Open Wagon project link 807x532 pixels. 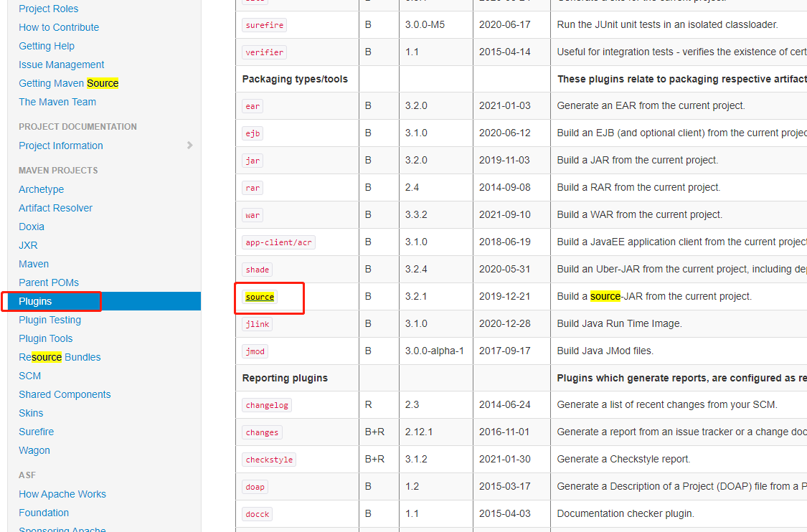(34, 450)
